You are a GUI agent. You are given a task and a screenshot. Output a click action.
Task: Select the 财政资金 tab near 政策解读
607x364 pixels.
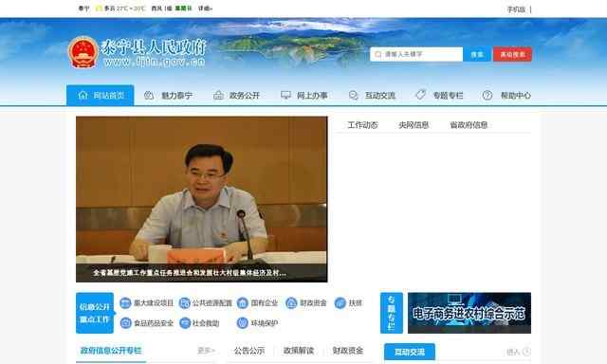pyautogui.click(x=348, y=351)
